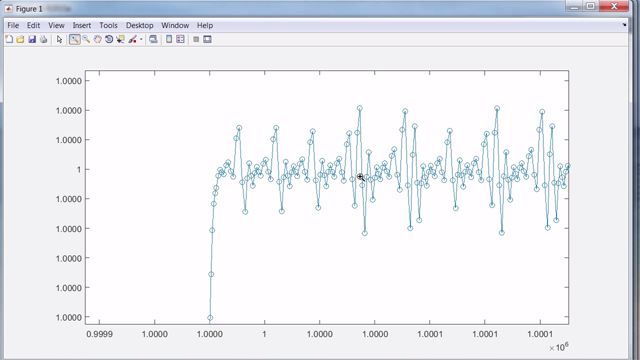640x360 pixels.
Task: Open the Insert menu
Action: click(82, 25)
